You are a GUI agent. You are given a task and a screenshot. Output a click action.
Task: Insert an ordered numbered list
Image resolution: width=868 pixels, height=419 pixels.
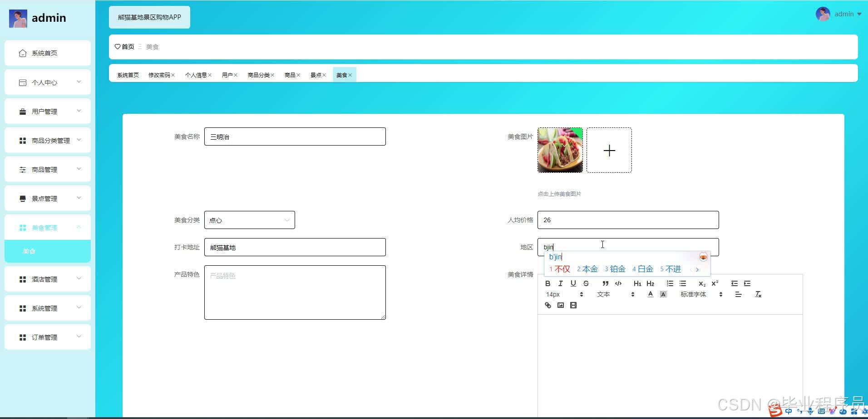tap(670, 283)
